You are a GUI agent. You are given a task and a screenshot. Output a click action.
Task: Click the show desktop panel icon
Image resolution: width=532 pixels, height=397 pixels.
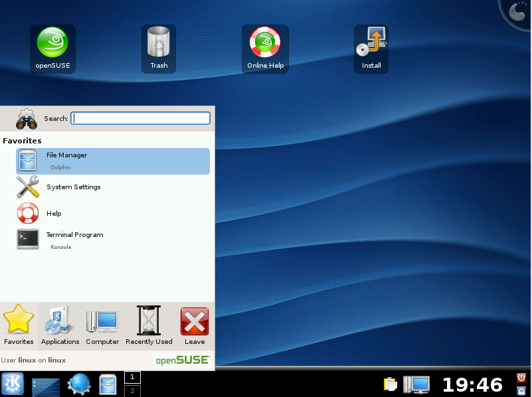46,386
